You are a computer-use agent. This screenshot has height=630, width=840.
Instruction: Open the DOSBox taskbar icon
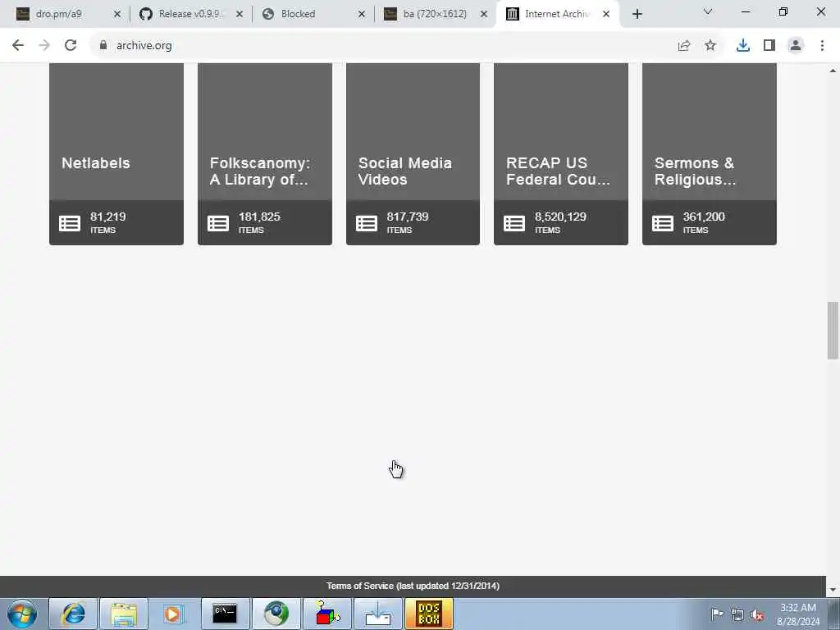pyautogui.click(x=429, y=614)
